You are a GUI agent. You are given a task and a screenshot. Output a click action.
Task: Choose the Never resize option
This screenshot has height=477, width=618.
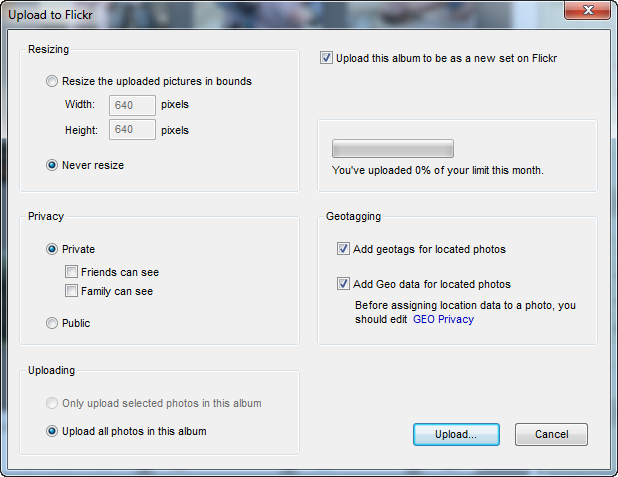[52, 165]
